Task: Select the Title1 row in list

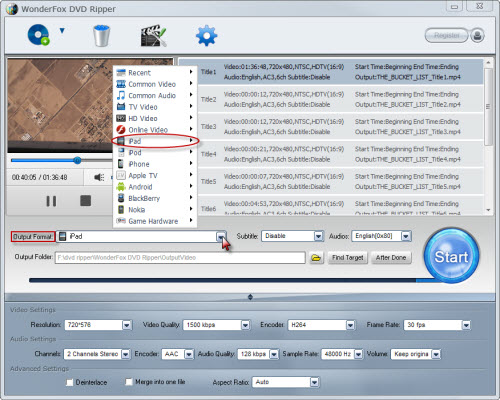Action: pyautogui.click(x=340, y=72)
